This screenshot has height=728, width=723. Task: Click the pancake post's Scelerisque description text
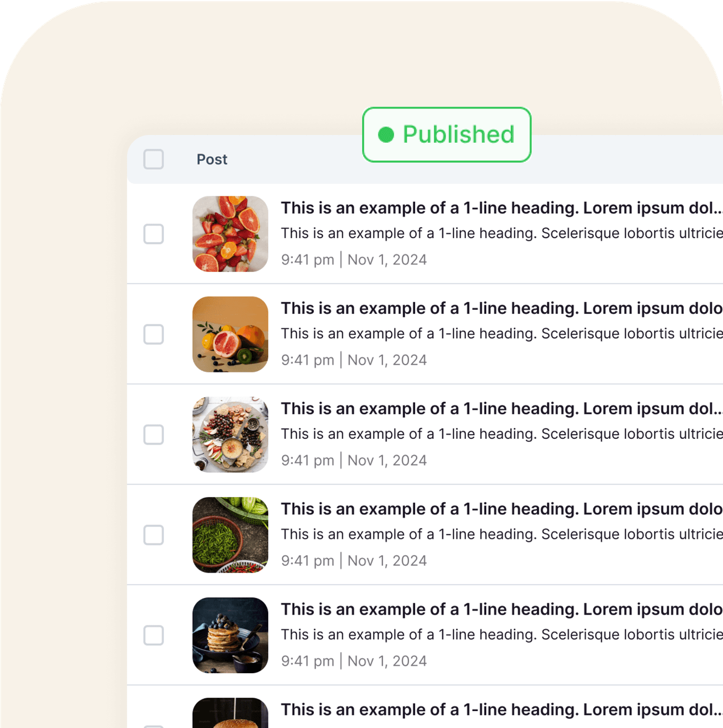501,635
